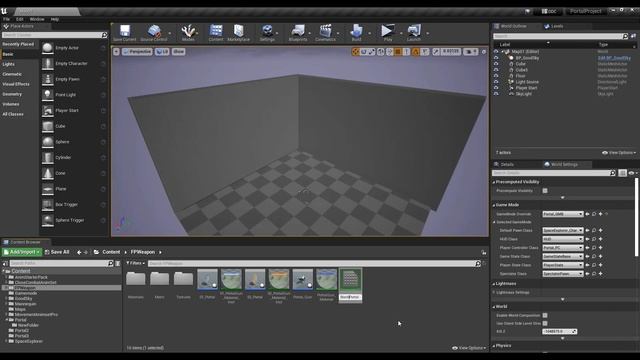Click the Content breadcrumb in path bar
The height and width of the screenshot is (360, 640).
tap(111, 252)
